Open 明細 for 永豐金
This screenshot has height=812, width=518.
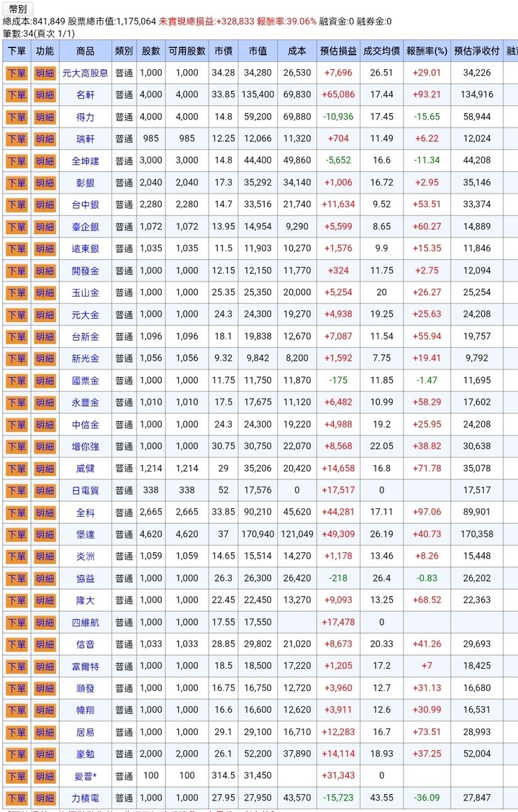tap(45, 402)
